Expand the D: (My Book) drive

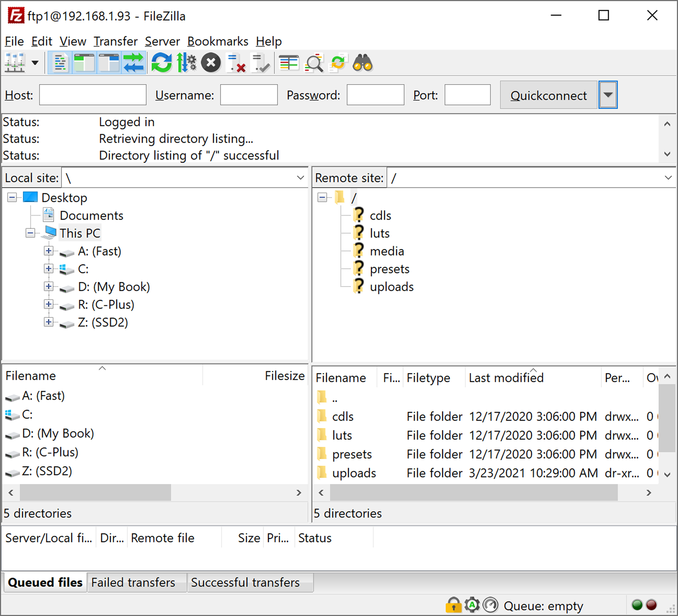tap(48, 286)
